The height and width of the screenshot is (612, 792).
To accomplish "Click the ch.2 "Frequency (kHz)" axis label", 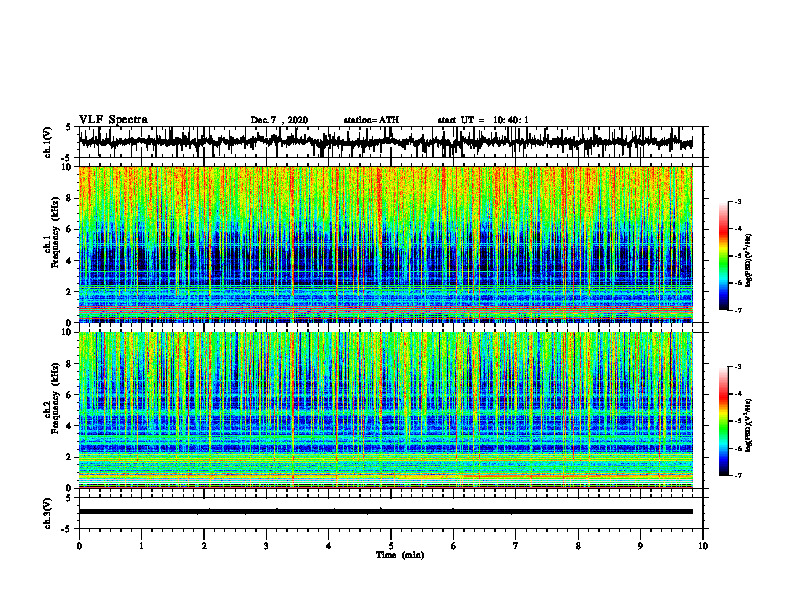I will [56, 398].
